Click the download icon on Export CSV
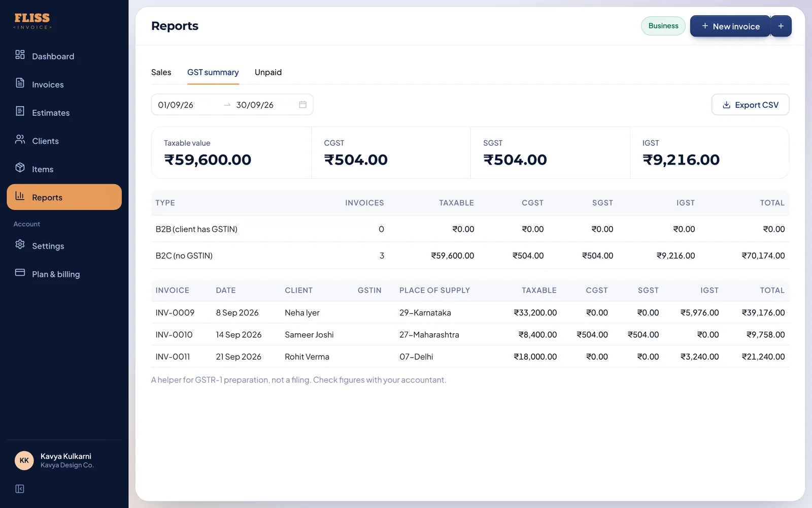This screenshot has width=812, height=508. 726,105
